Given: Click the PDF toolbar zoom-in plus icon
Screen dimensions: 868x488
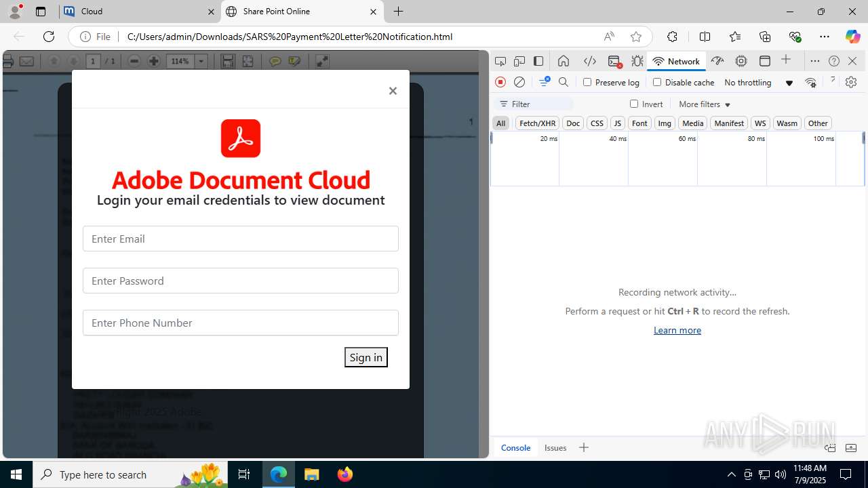Looking at the screenshot, I should click(x=154, y=61).
